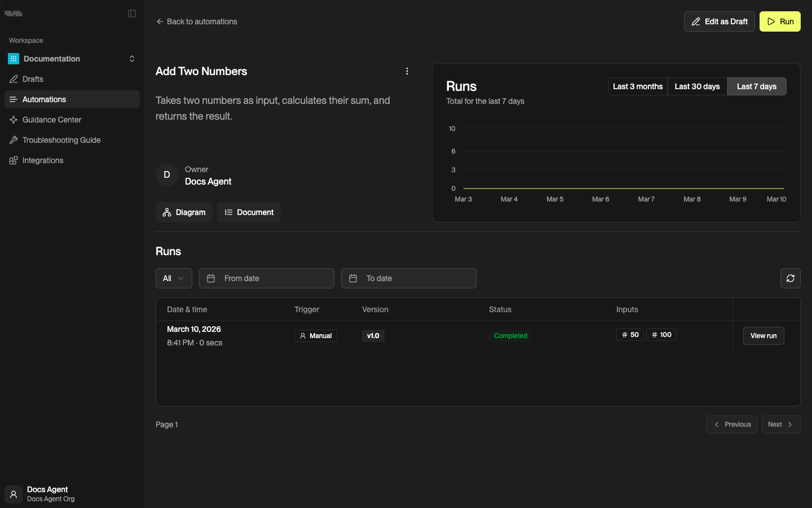Open the three-dot options menu for automation

(407, 71)
